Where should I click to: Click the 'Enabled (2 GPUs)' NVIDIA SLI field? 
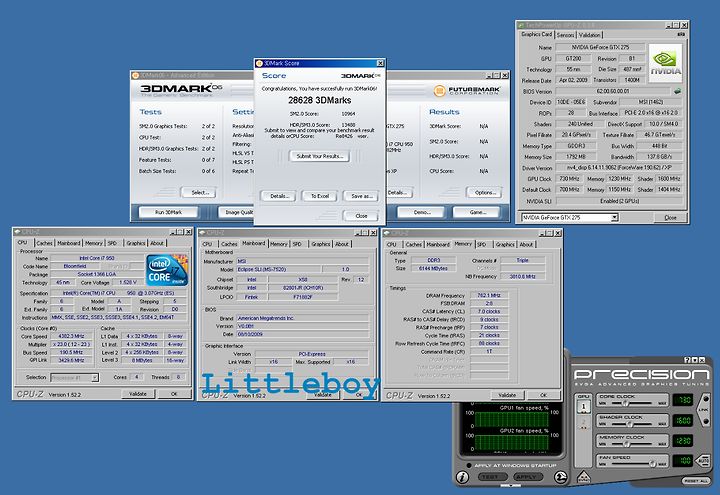pyautogui.click(x=619, y=201)
